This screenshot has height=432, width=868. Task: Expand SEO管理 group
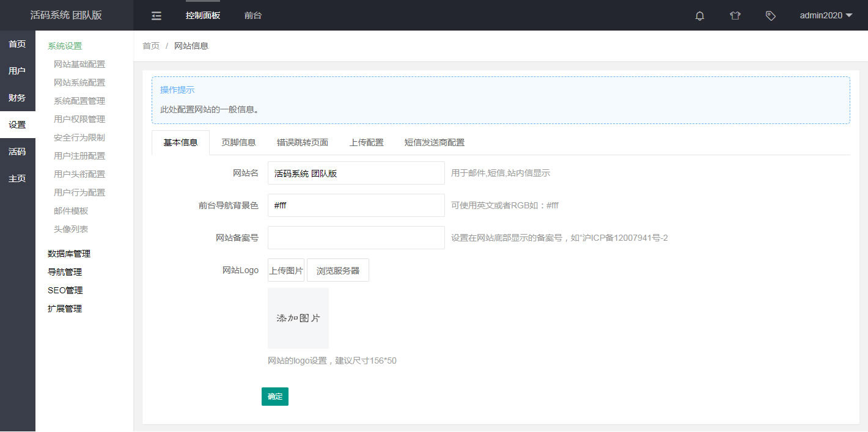[65, 290]
